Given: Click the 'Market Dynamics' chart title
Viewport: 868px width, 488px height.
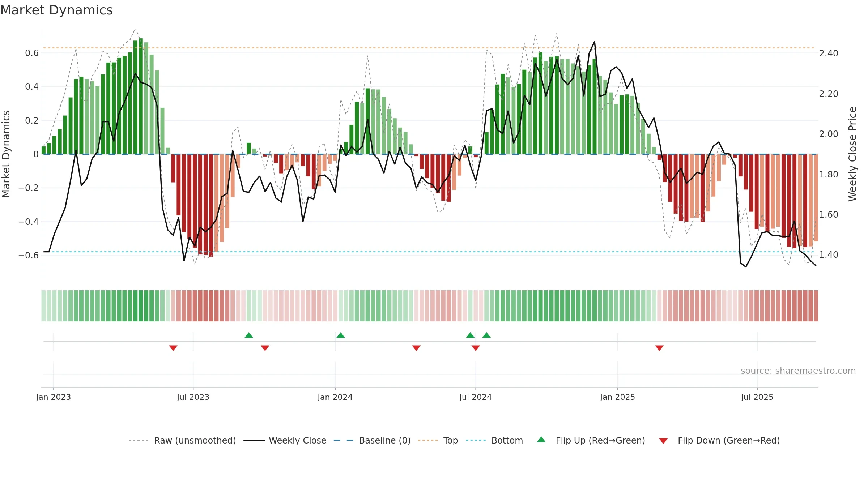Looking at the screenshot, I should [x=56, y=10].
